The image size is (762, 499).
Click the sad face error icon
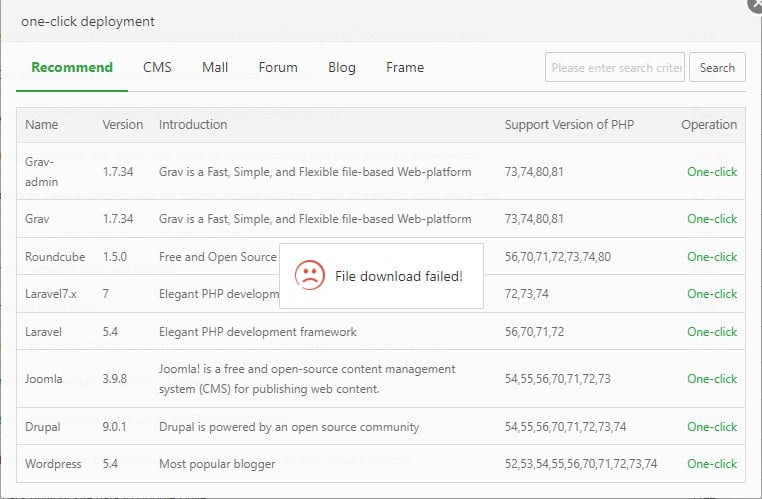pyautogui.click(x=310, y=276)
